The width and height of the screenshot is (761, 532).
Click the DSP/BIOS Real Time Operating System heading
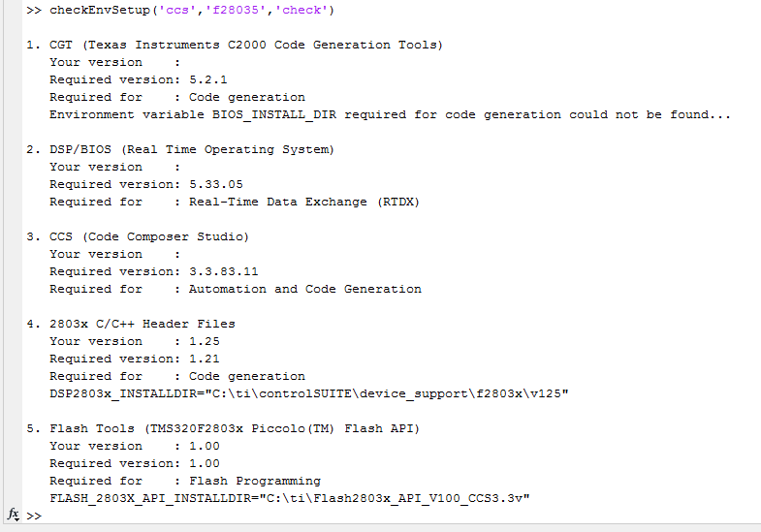pos(191,149)
